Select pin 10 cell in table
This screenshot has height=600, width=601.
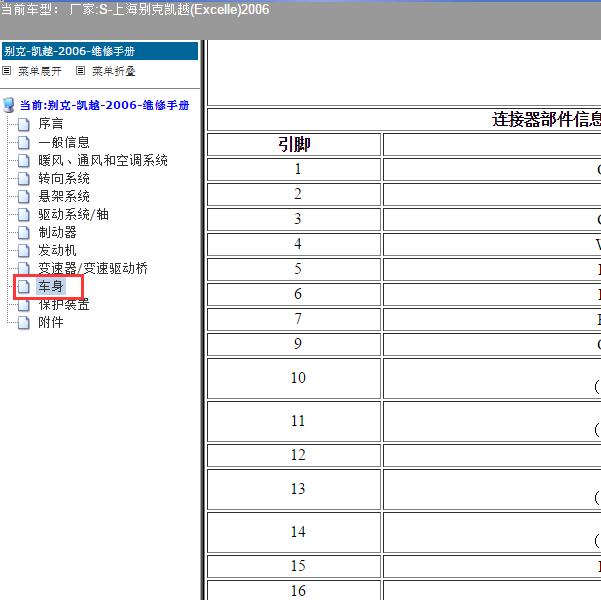(x=294, y=378)
